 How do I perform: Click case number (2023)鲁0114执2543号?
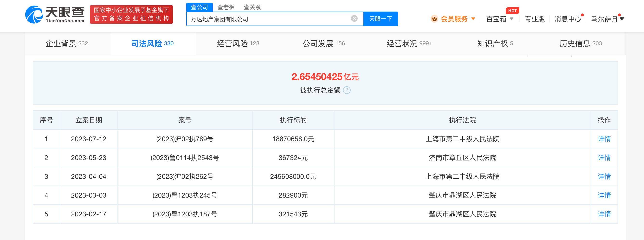point(185,158)
